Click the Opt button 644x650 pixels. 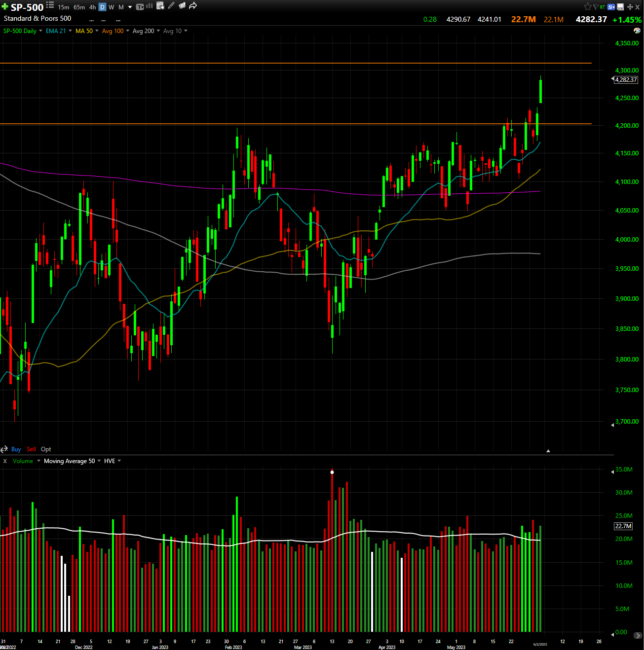[46, 449]
